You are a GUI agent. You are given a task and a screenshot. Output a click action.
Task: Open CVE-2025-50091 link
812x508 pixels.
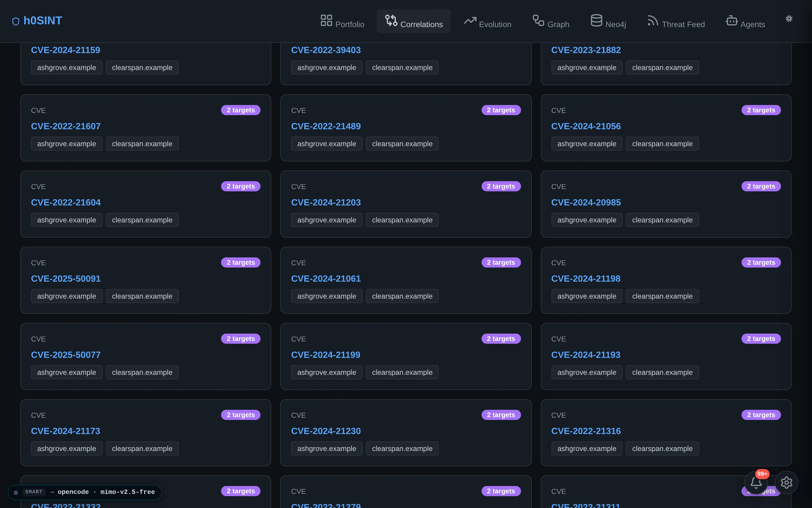[x=66, y=279]
